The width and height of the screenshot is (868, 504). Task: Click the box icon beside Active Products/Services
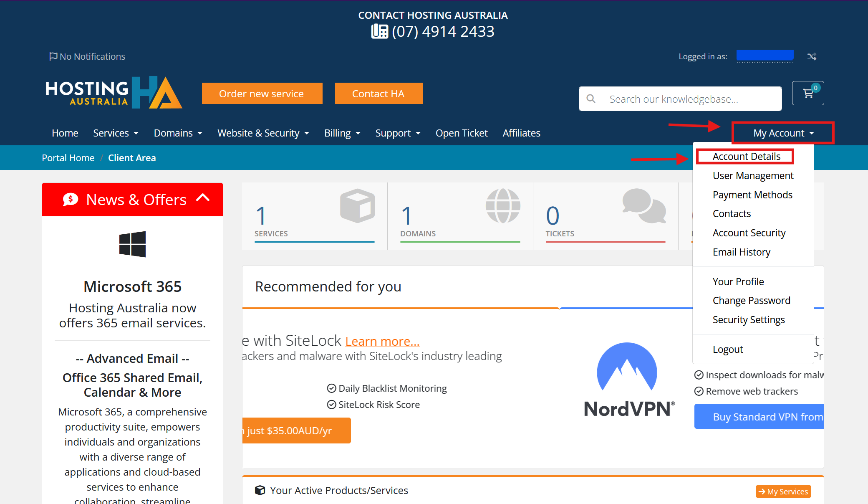pyautogui.click(x=260, y=490)
